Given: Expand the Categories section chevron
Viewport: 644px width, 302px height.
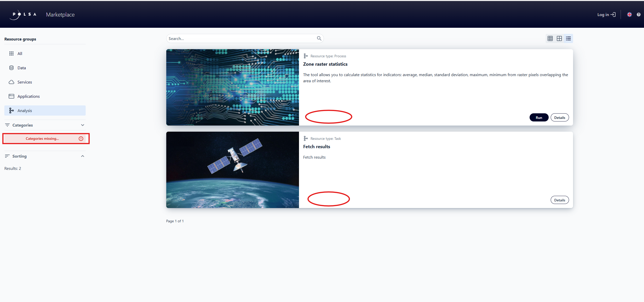Looking at the screenshot, I should click(82, 125).
